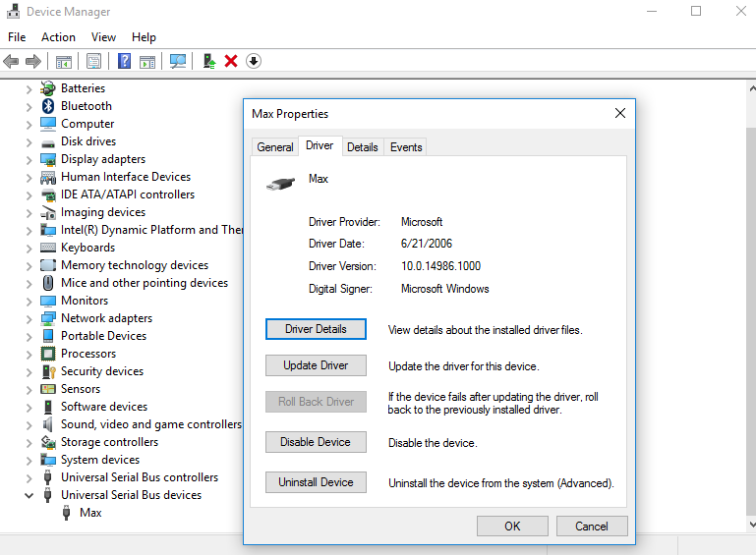Click the Forward arrow toolbar icon
The height and width of the screenshot is (555, 756).
tap(32, 61)
